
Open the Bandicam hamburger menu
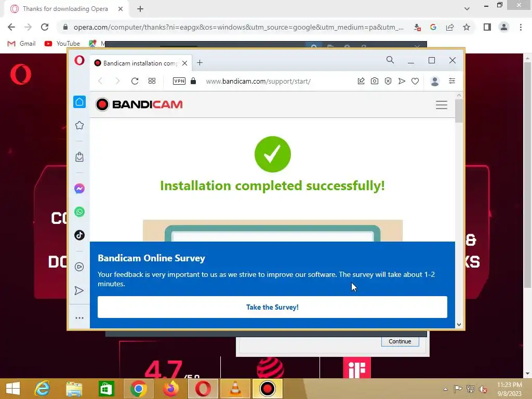tap(442, 105)
